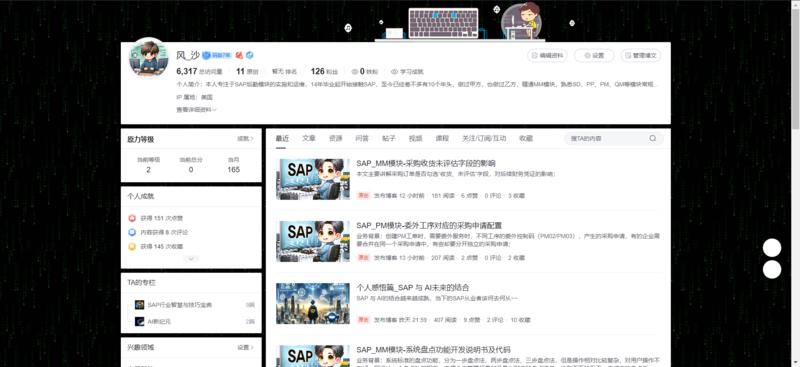
Task: Open article SAP_PM模块-委外工序对应的采购申请配置
Action: (x=429, y=225)
